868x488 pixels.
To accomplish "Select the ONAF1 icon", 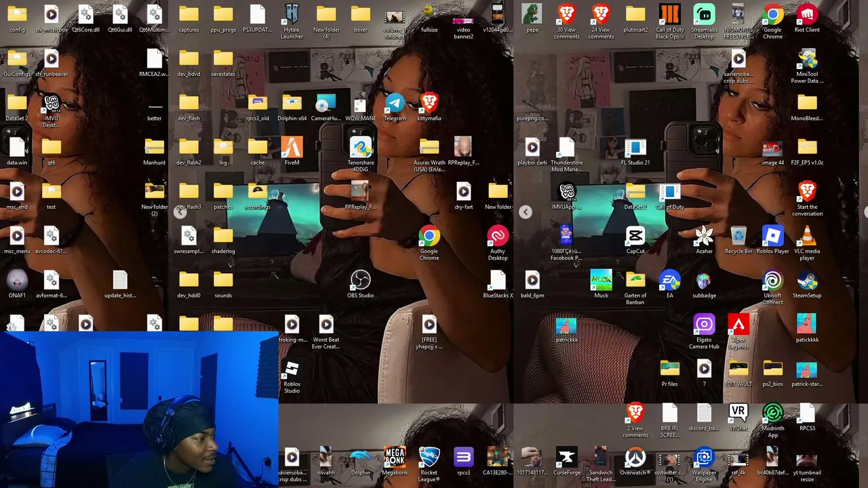I will tap(17, 284).
